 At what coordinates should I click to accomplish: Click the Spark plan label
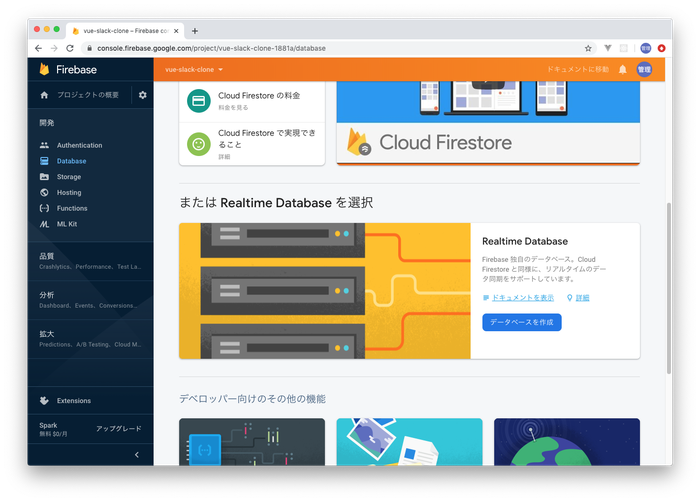[x=48, y=425]
